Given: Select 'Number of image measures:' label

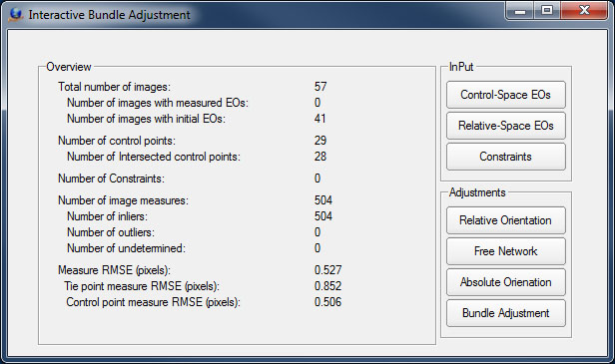Looking at the screenshot, I should tap(123, 200).
